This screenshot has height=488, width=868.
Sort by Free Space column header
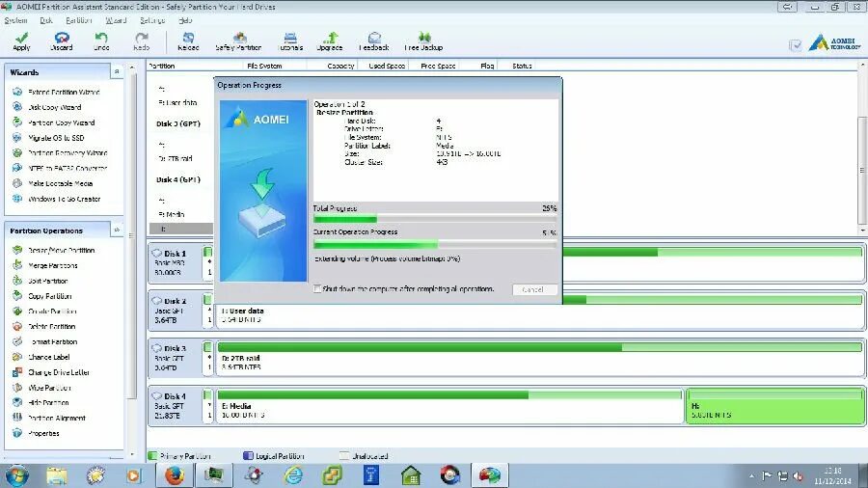point(439,66)
